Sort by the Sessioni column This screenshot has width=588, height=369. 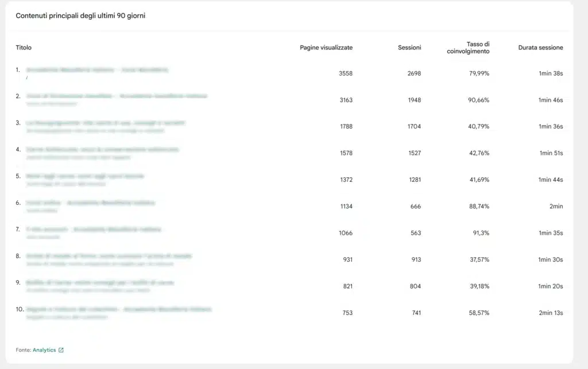coord(409,48)
